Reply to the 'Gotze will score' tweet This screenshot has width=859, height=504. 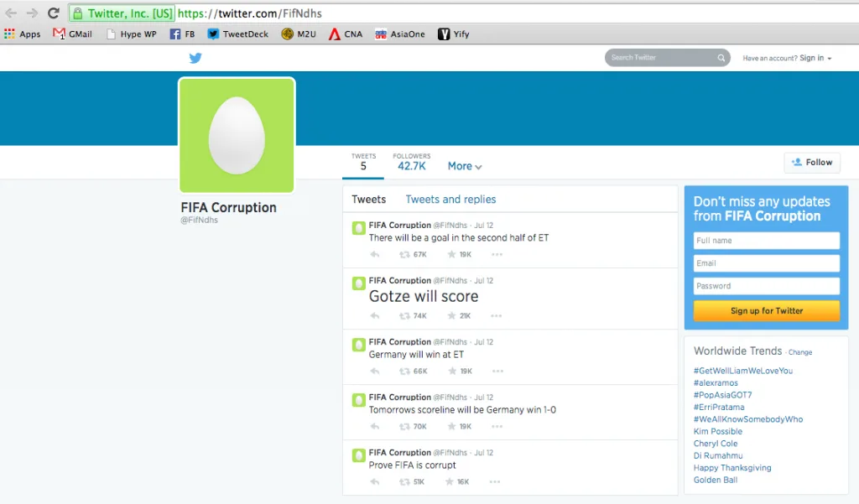[375, 316]
